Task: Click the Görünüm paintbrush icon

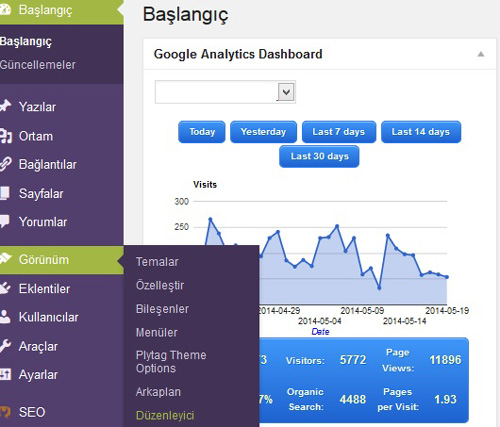Action: [6, 259]
